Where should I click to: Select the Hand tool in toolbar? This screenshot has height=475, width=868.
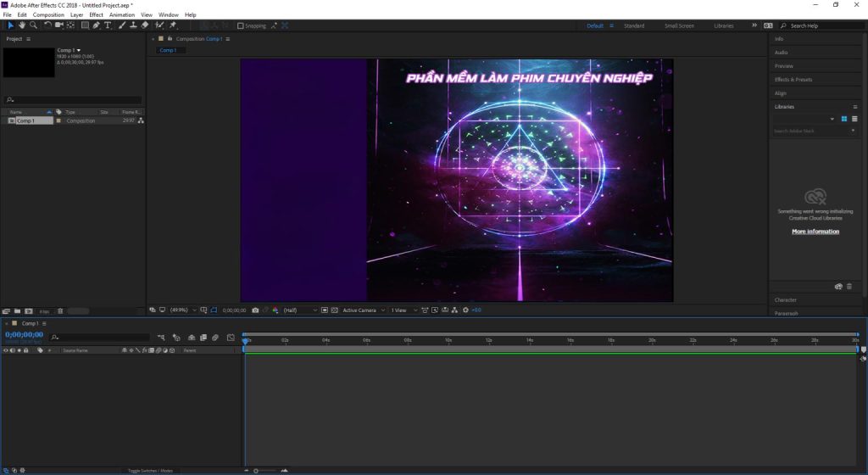22,25
